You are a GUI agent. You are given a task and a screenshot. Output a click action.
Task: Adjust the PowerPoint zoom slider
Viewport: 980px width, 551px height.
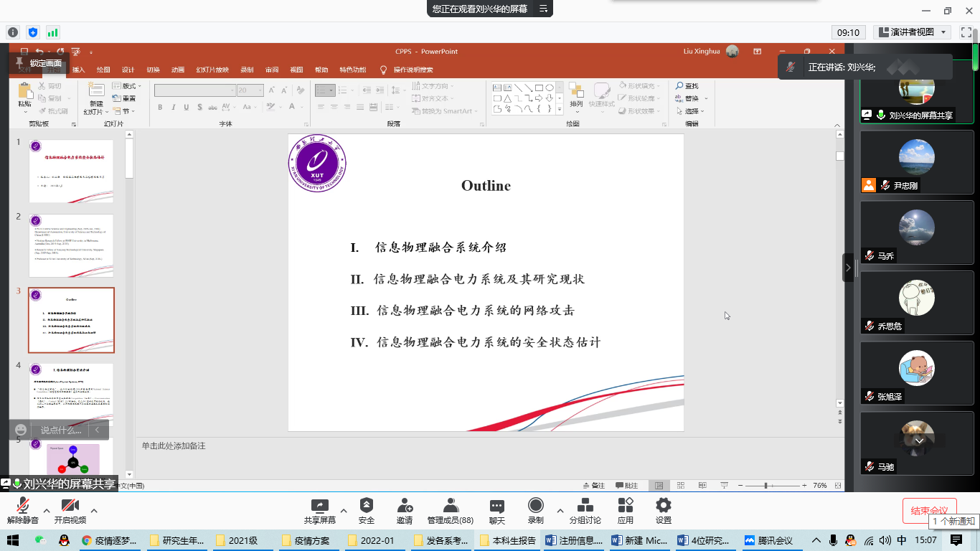766,486
